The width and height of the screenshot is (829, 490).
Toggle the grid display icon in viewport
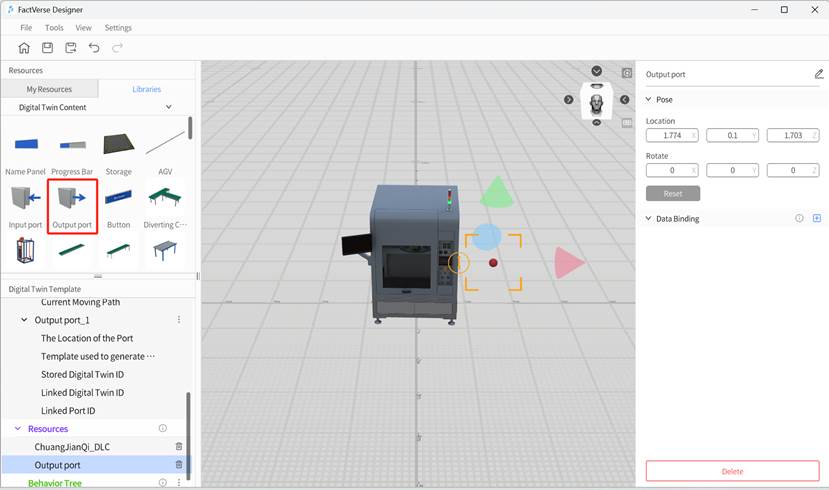pos(627,123)
